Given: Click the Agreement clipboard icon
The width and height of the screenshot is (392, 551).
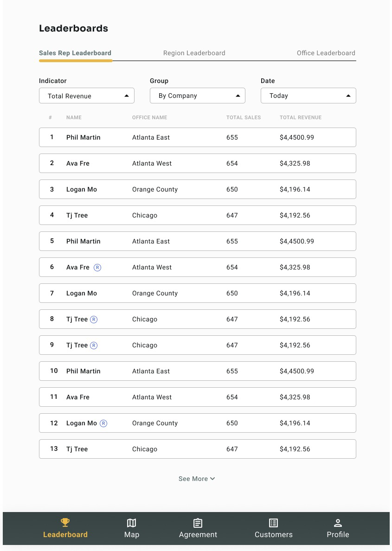Looking at the screenshot, I should [198, 522].
